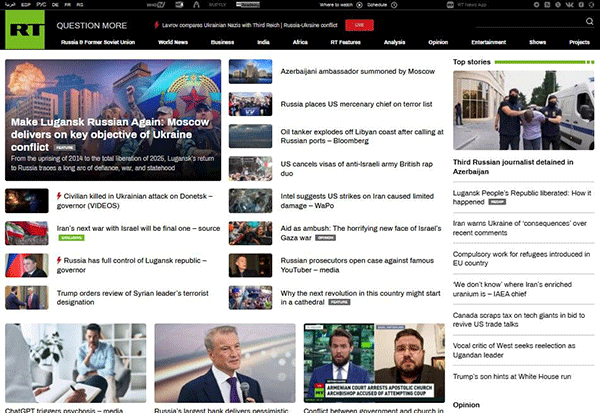Open Canada scraps tax on tech giants
This screenshot has height=413, width=600.
point(519,320)
